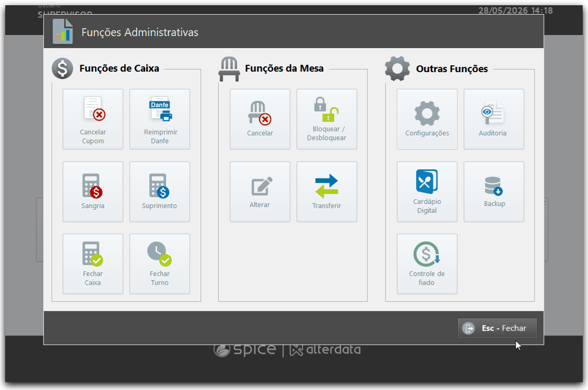Select the Fechar Caixa tile
Viewport: 588px width, 390px height.
[x=92, y=264]
